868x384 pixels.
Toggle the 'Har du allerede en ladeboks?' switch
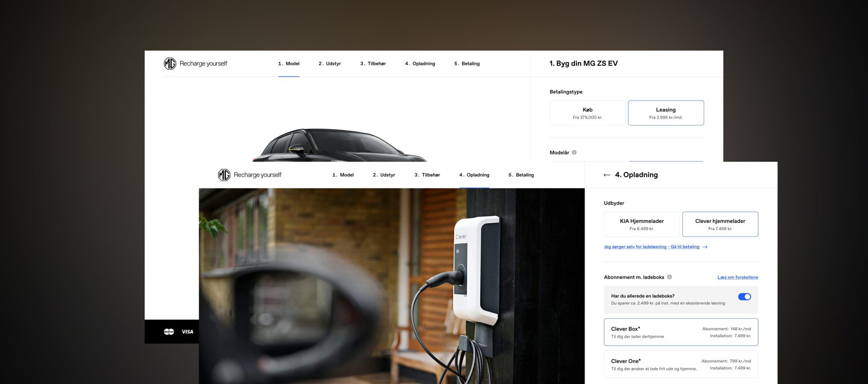tap(744, 297)
